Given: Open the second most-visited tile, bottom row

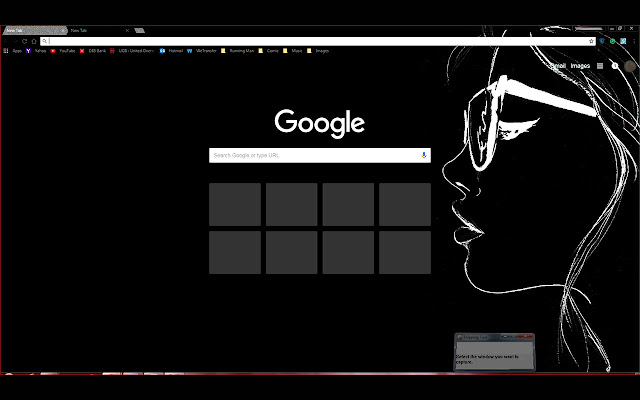Looking at the screenshot, I should coord(291,252).
